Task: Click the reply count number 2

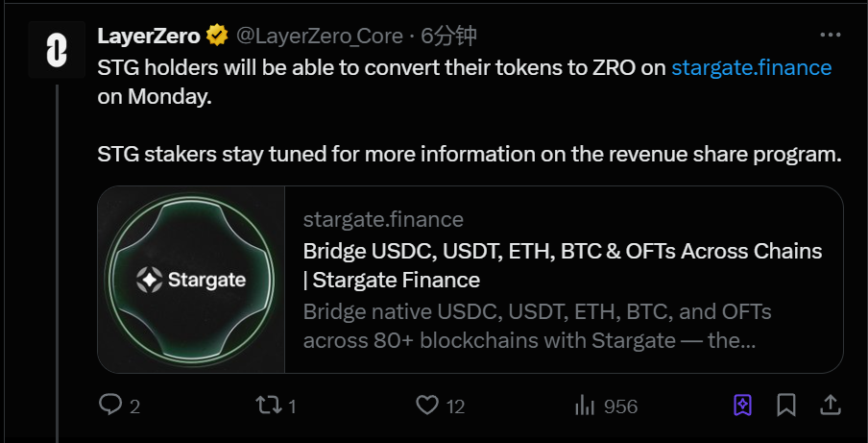Action: pyautogui.click(x=135, y=406)
